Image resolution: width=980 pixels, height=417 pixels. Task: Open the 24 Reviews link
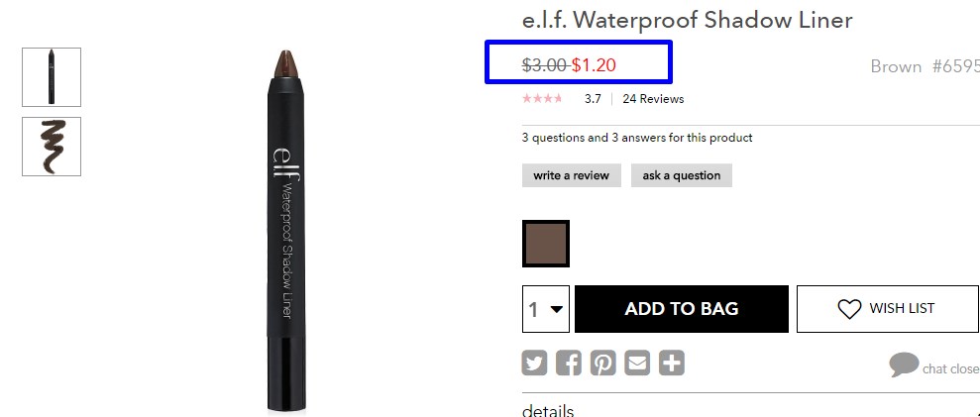[653, 99]
